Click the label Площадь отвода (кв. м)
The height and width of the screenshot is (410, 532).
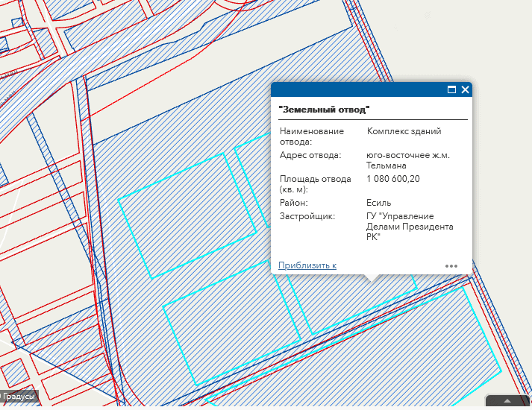point(315,184)
